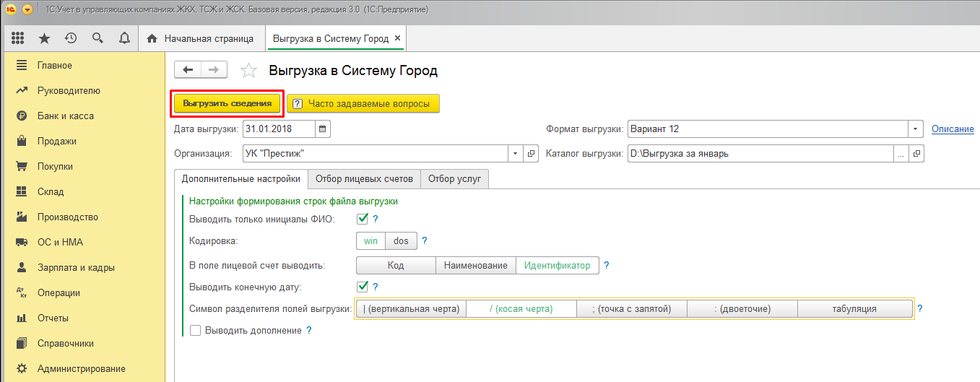Open the Search magnifier icon

(97, 38)
